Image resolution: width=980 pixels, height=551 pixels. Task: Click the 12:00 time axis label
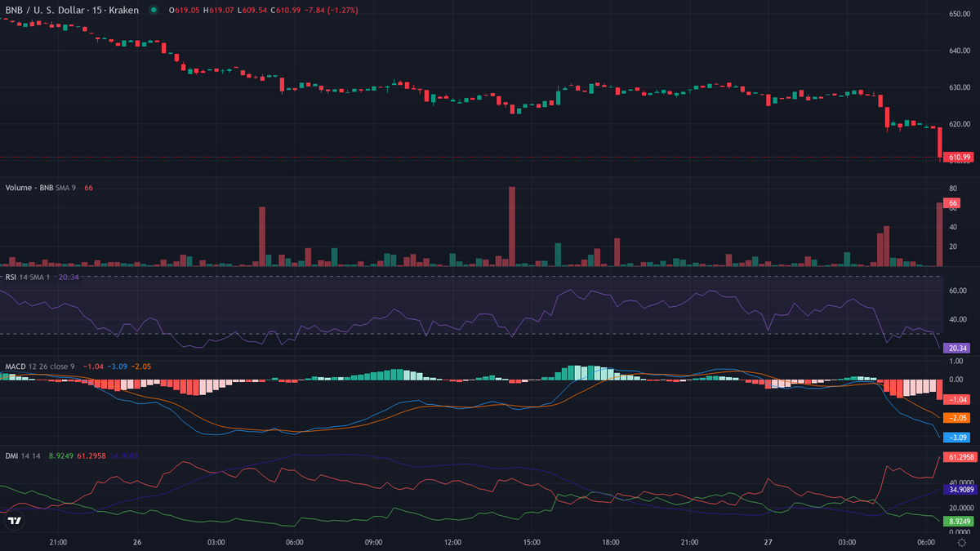click(x=452, y=542)
